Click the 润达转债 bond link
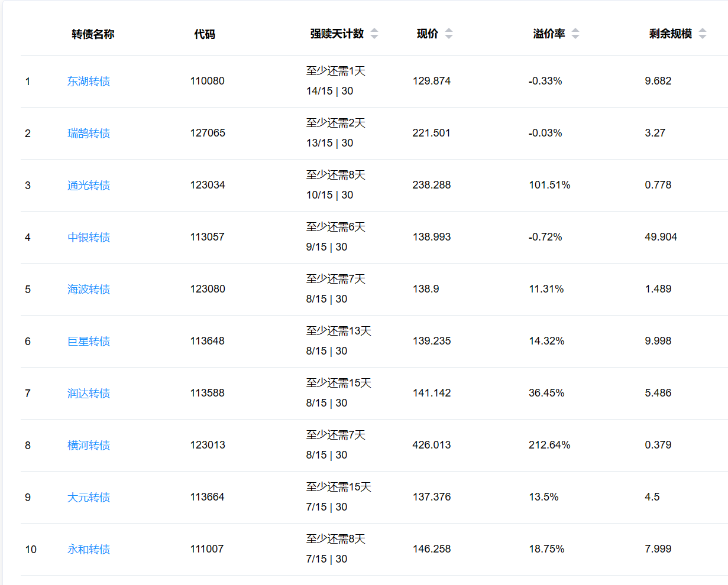 (89, 394)
